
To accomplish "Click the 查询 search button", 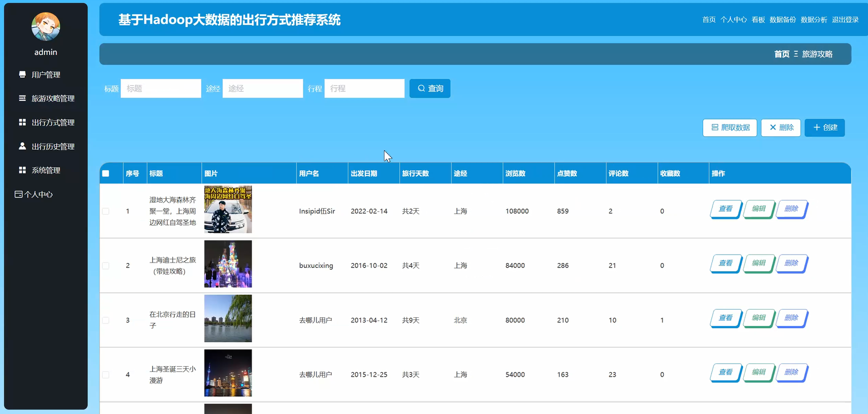I will coord(430,88).
